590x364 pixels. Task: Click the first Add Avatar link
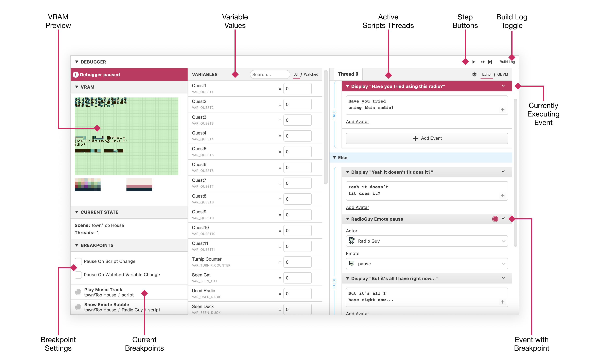(x=357, y=122)
